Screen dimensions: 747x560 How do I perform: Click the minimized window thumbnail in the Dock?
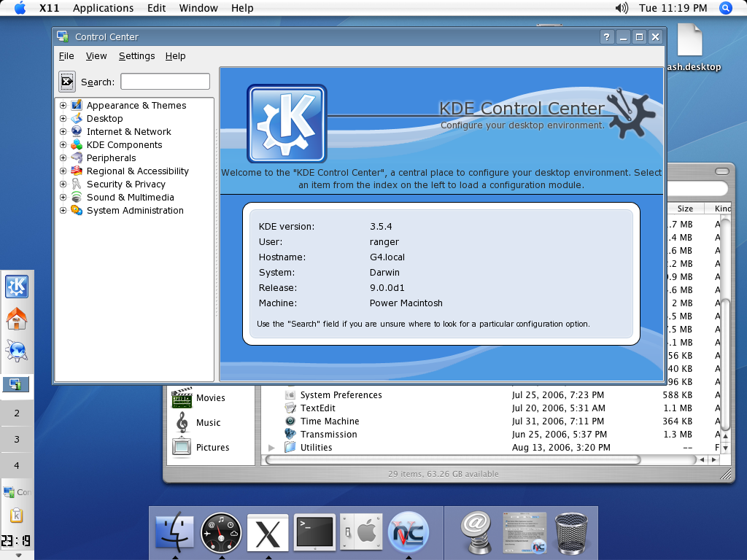525,533
